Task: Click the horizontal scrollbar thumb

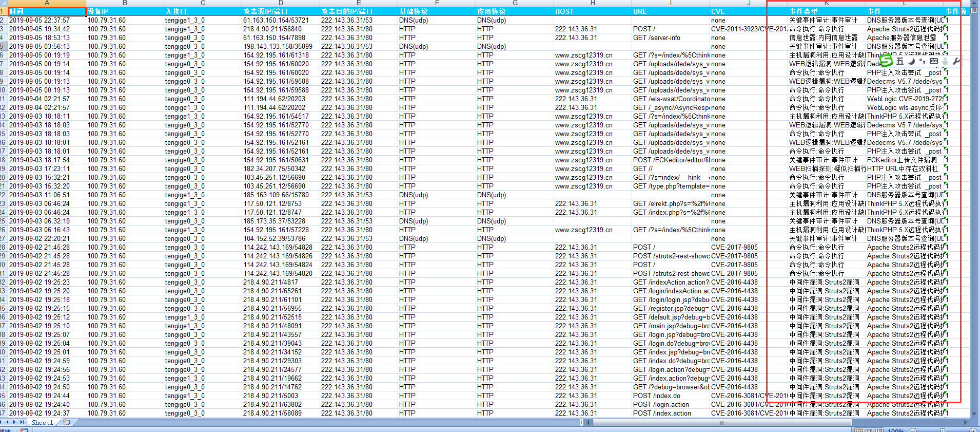Action: [x=722, y=423]
